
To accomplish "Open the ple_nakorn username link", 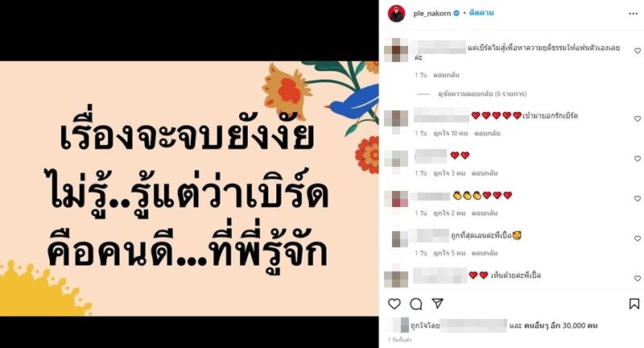I will [431, 13].
